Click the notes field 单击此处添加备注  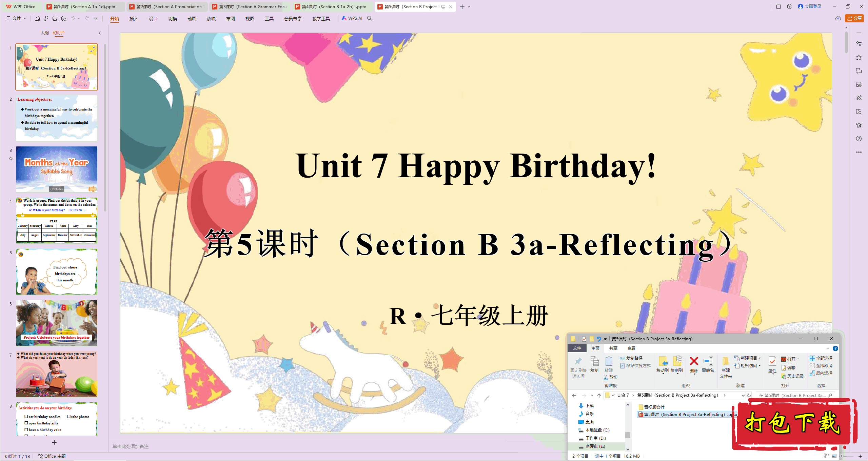coord(131,446)
